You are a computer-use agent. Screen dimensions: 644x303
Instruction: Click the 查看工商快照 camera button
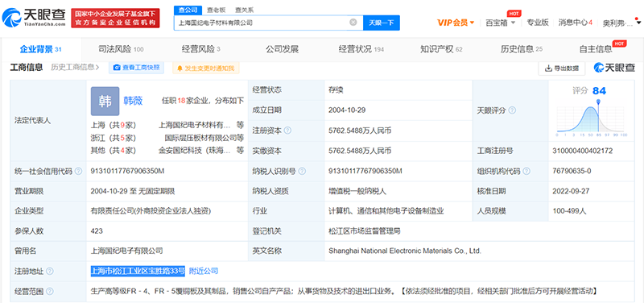coord(136,68)
